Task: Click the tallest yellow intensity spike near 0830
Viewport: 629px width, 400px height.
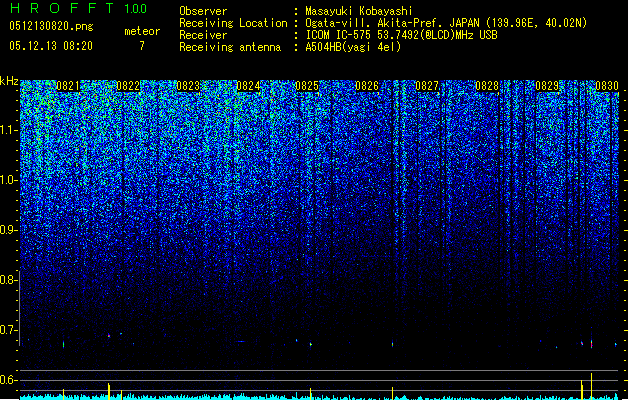Action: point(591,385)
